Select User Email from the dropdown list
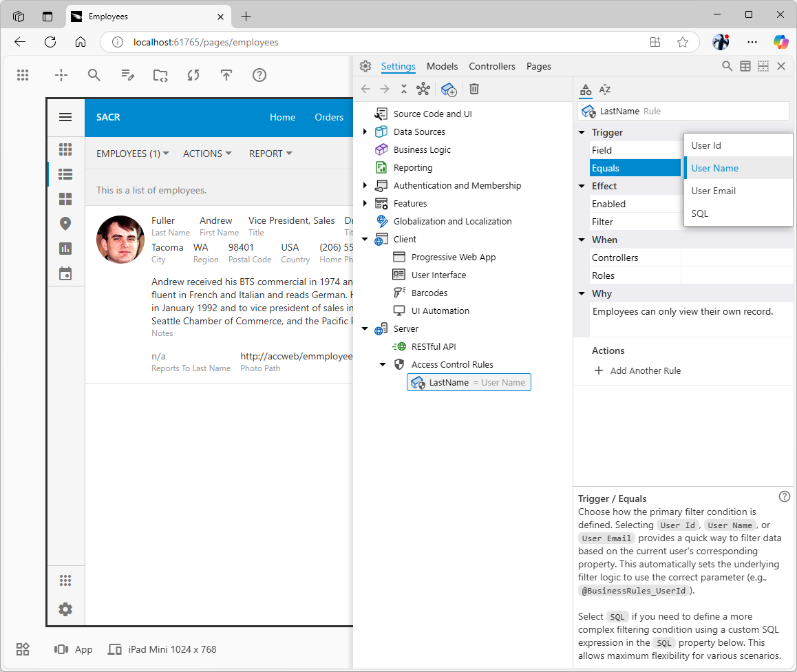 [x=713, y=191]
